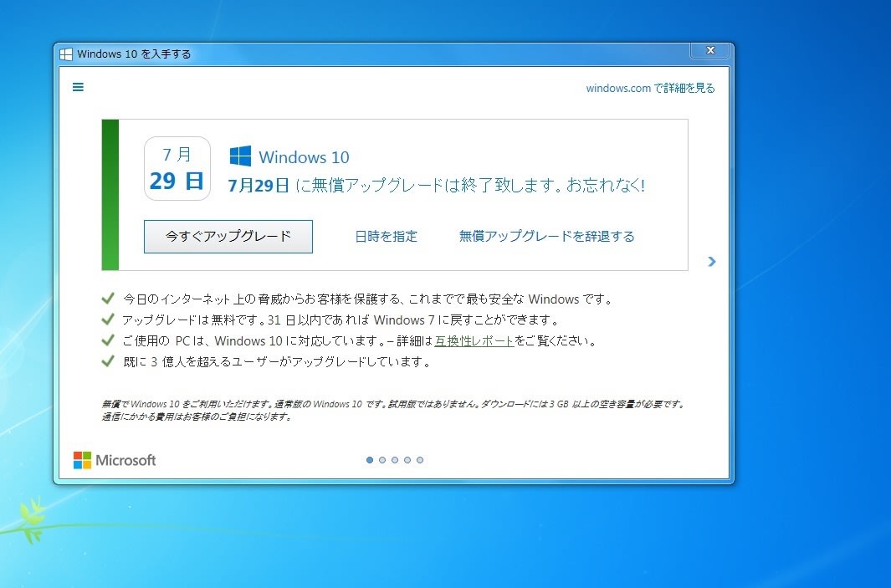The image size is (891, 588).
Task: Open the 互換性レポート link
Action: (474, 341)
